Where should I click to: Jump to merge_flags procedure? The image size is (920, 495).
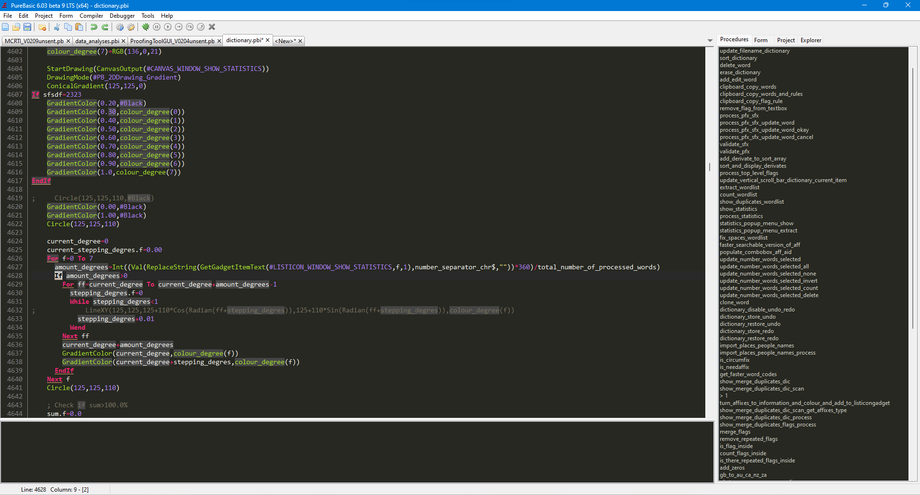[x=735, y=432]
